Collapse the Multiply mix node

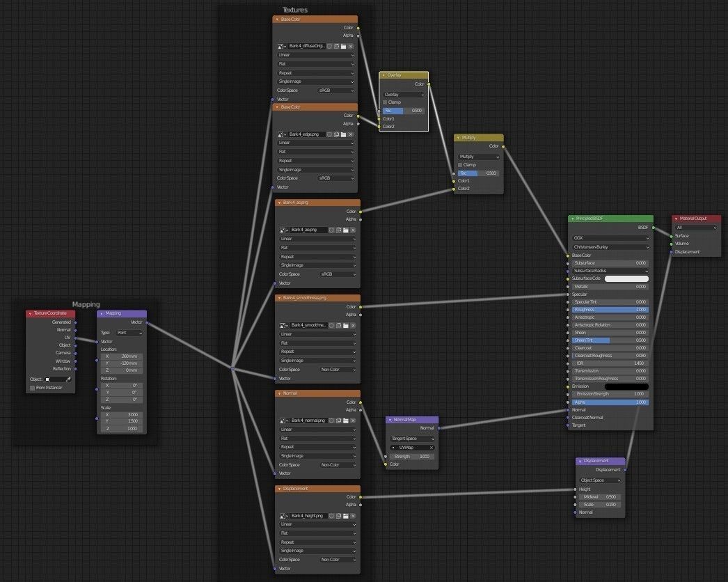(x=458, y=138)
